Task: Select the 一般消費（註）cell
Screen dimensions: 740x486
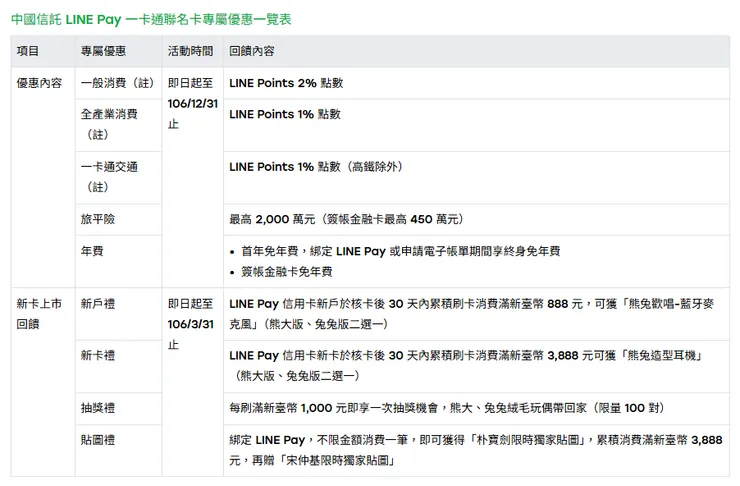Action: tap(118, 83)
